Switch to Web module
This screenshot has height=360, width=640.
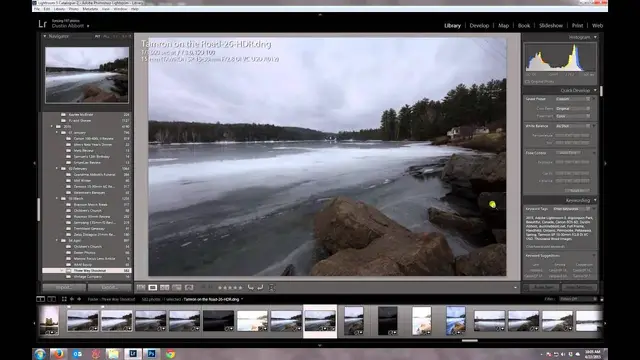click(x=597, y=25)
